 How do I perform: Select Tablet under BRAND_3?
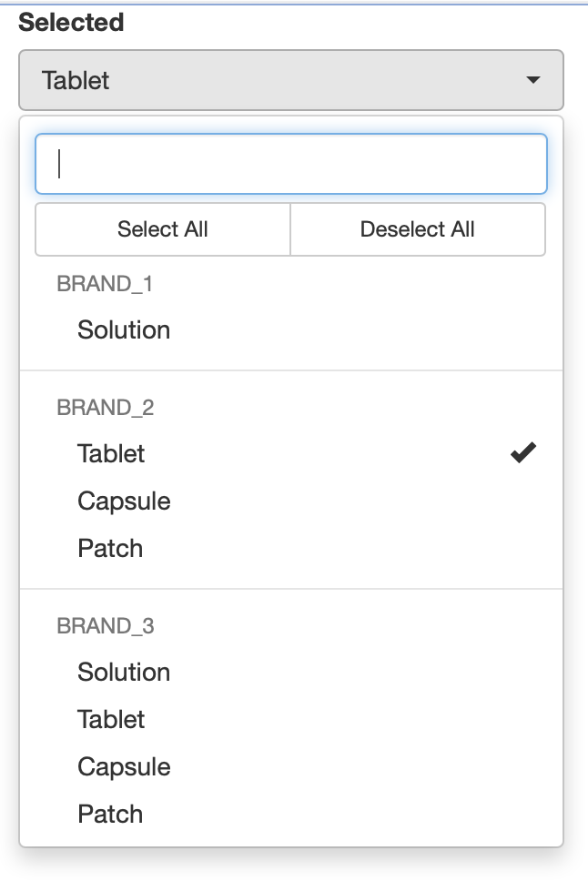[x=111, y=719]
